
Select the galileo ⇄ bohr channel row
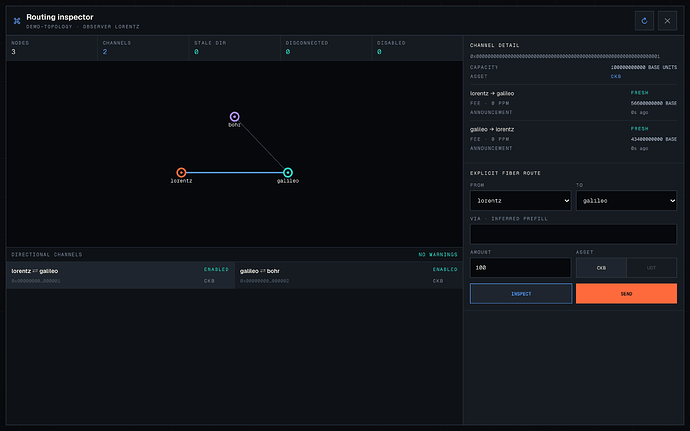tap(349, 276)
